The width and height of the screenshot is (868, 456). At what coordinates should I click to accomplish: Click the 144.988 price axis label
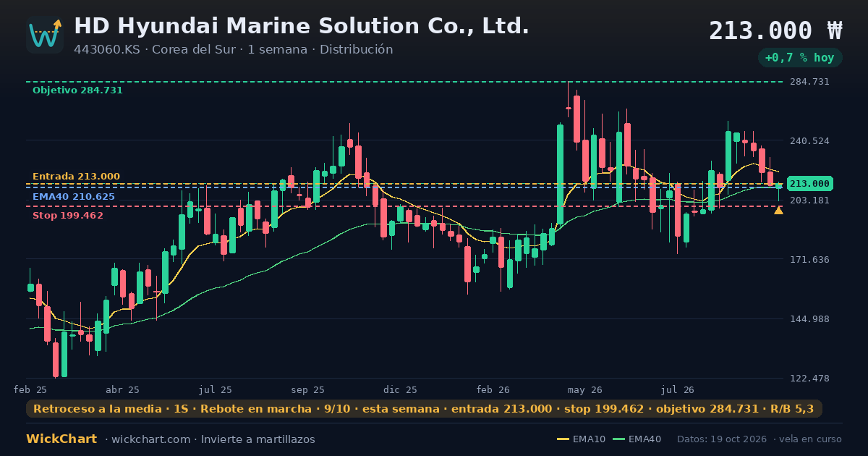click(x=809, y=319)
